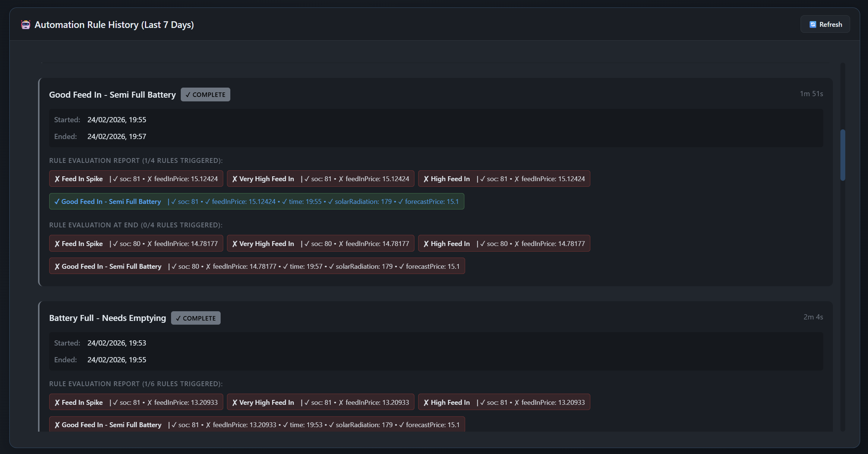Open the RULE EVALUATION REPORT section heading
This screenshot has height=454, width=868.
(x=136, y=160)
